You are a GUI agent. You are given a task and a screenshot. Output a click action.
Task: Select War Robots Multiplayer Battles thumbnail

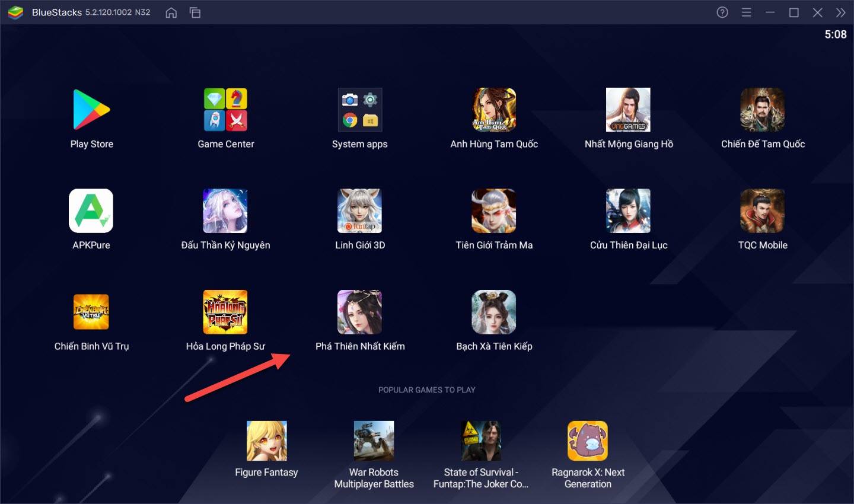click(374, 441)
